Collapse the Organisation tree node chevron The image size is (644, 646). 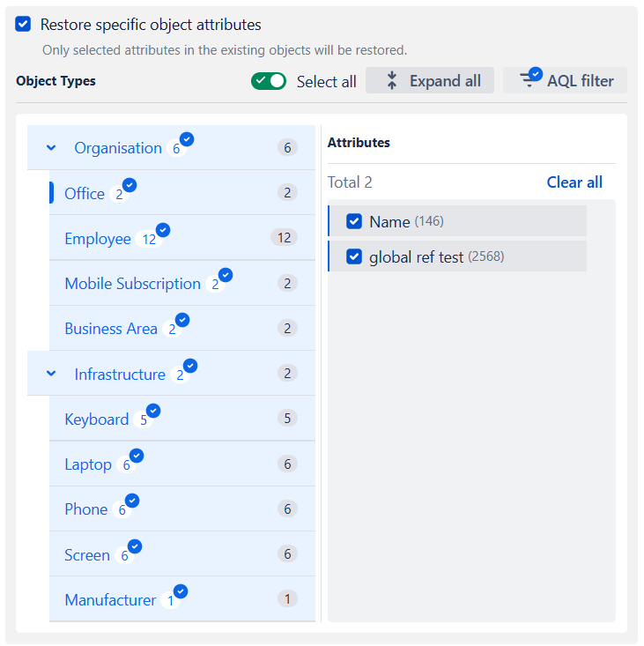tap(51, 147)
